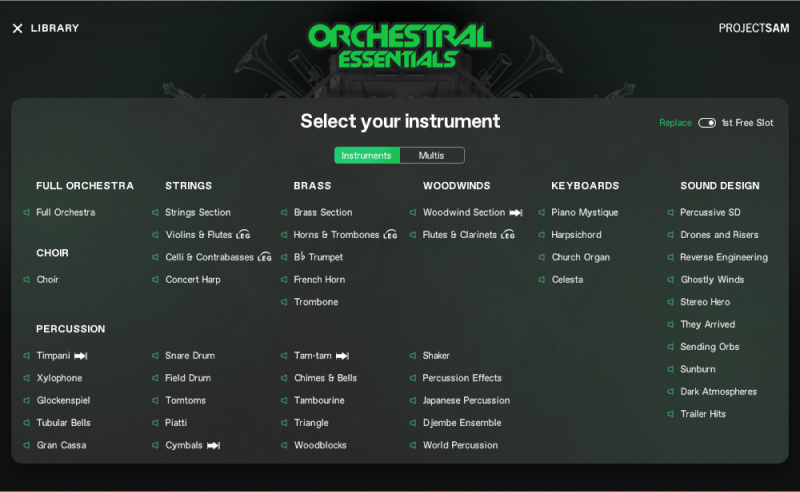Image resolution: width=800 pixels, height=492 pixels.
Task: Load the Tubular Bells instrument
Action: point(63,423)
